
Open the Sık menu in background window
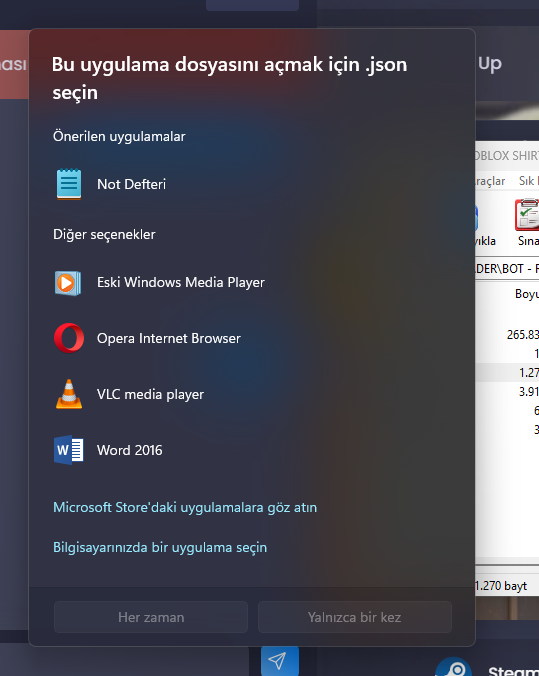pos(528,181)
